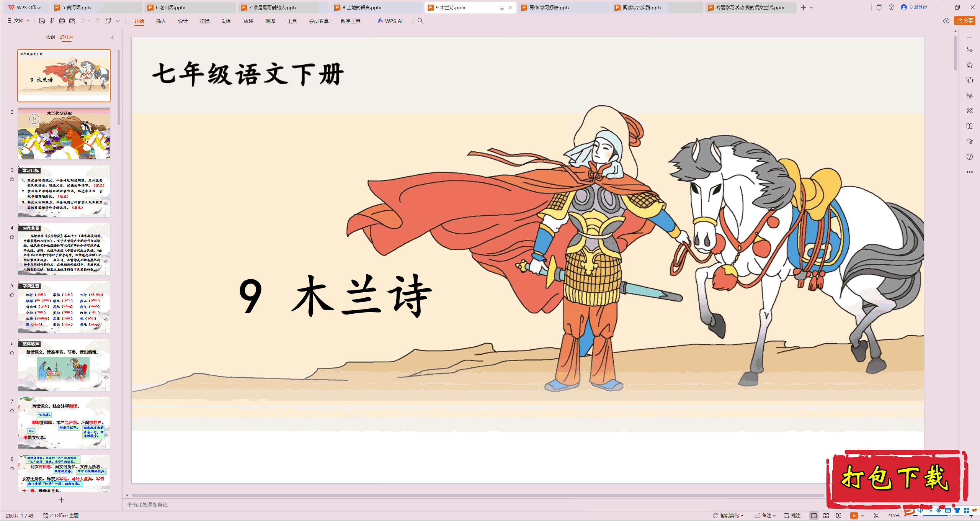Switch to 大纲 outline tab
Viewport: 980px width, 521px height.
pyautogui.click(x=50, y=37)
